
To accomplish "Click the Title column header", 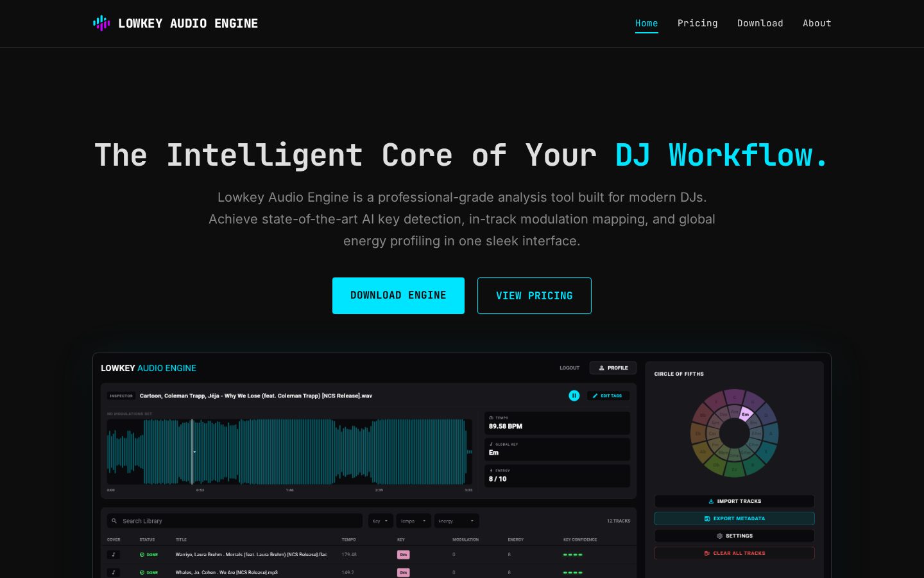I will [181, 539].
